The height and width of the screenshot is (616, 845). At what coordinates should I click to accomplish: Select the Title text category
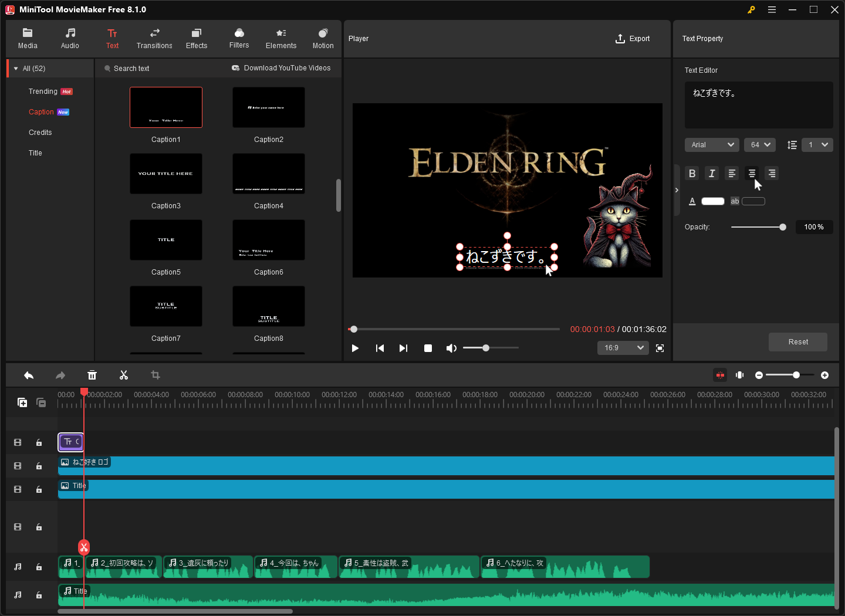(35, 153)
